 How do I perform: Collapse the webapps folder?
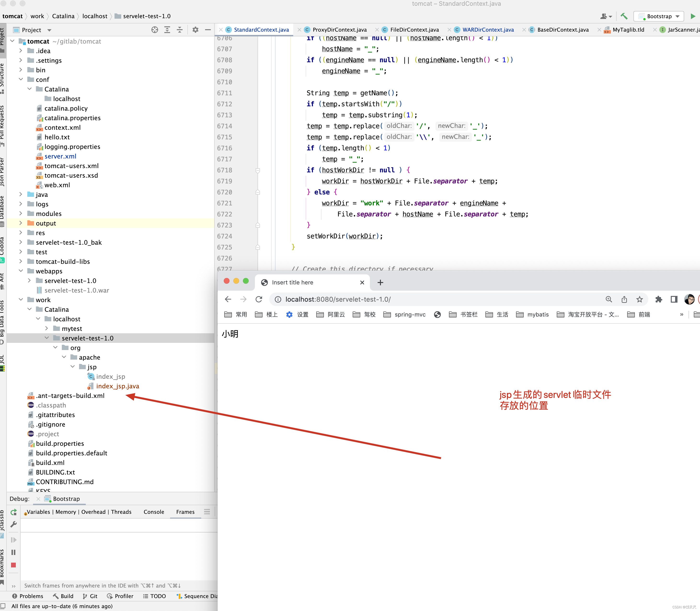pos(21,271)
